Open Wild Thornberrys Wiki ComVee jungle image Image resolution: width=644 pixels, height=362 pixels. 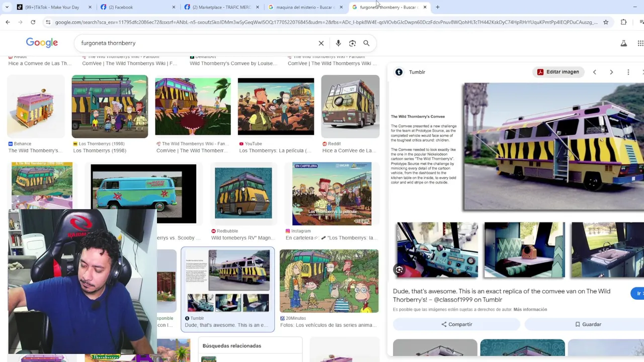(193, 107)
